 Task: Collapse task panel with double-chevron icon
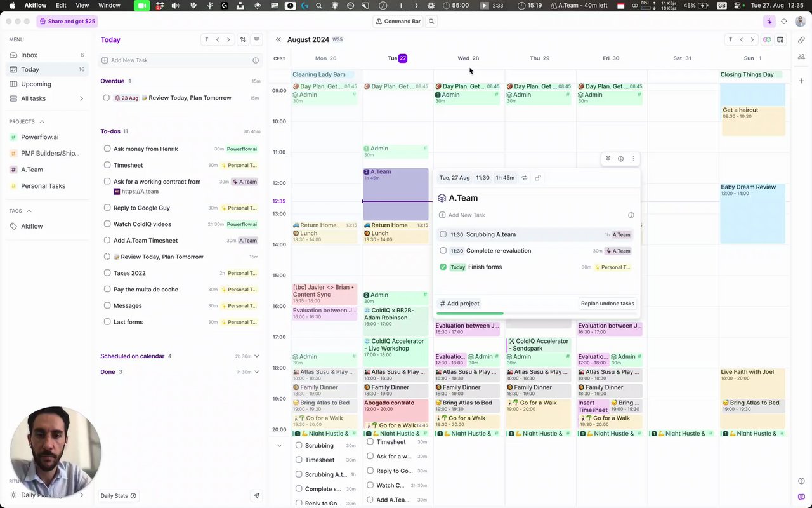point(278,39)
